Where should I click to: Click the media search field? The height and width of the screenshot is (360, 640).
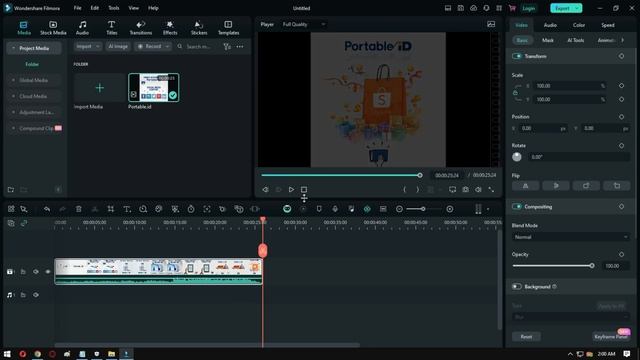(x=197, y=47)
